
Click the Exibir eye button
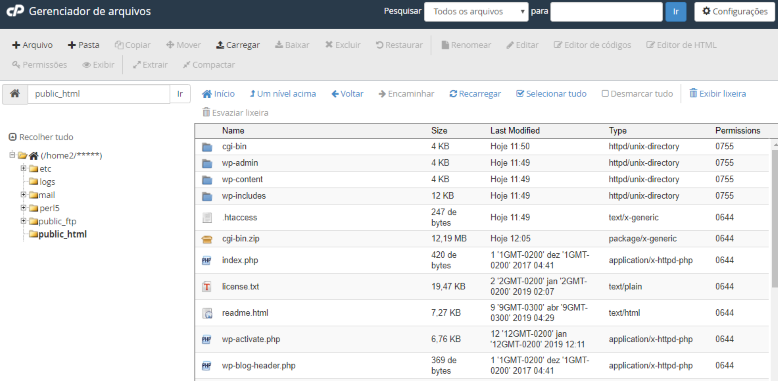98,64
